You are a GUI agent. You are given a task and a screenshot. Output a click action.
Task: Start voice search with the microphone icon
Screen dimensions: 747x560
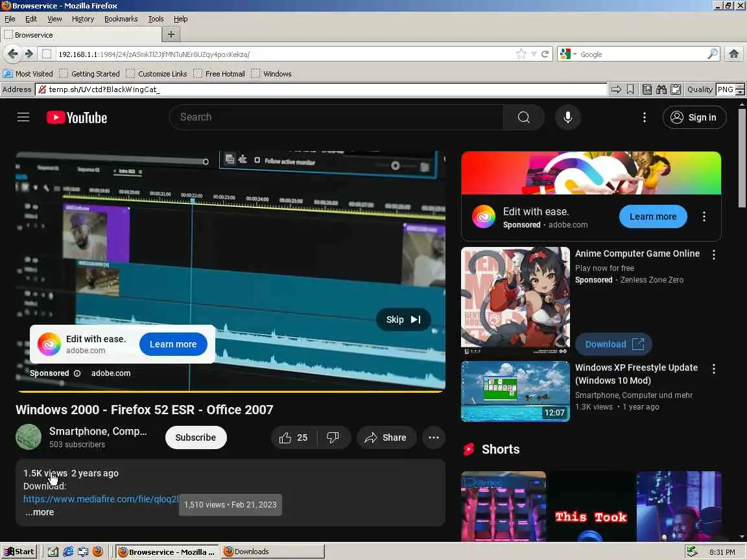coord(567,117)
